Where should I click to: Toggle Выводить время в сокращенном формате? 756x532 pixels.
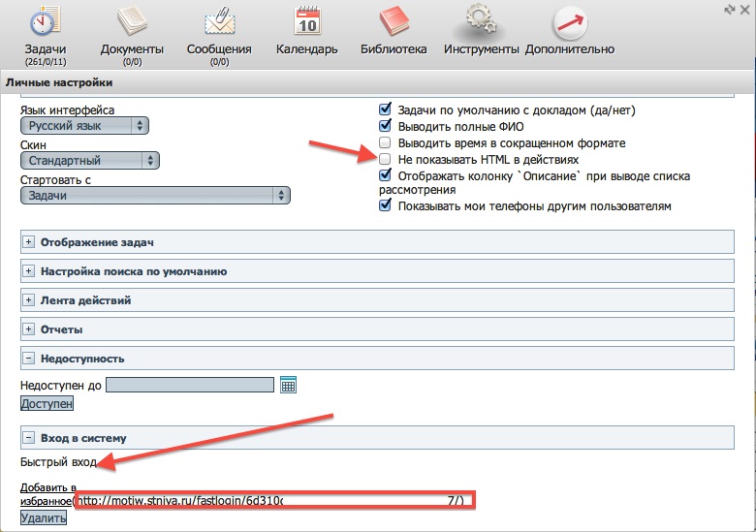coord(386,142)
